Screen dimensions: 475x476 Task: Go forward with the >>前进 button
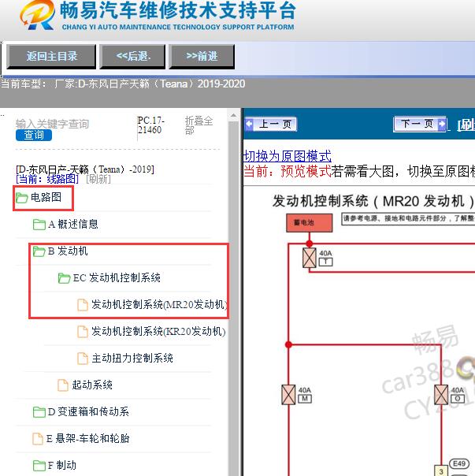coord(202,57)
